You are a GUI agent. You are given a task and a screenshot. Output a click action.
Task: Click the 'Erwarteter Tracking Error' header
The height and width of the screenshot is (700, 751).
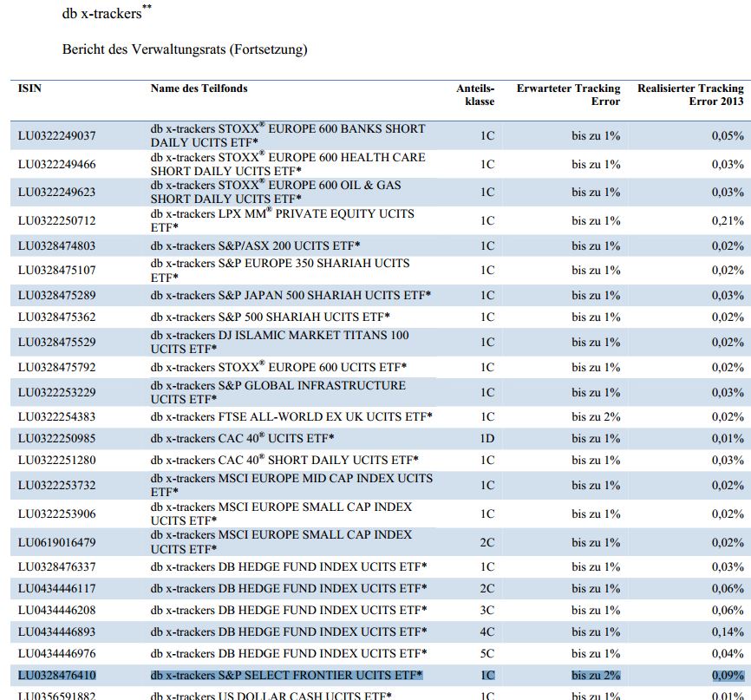coord(569,95)
